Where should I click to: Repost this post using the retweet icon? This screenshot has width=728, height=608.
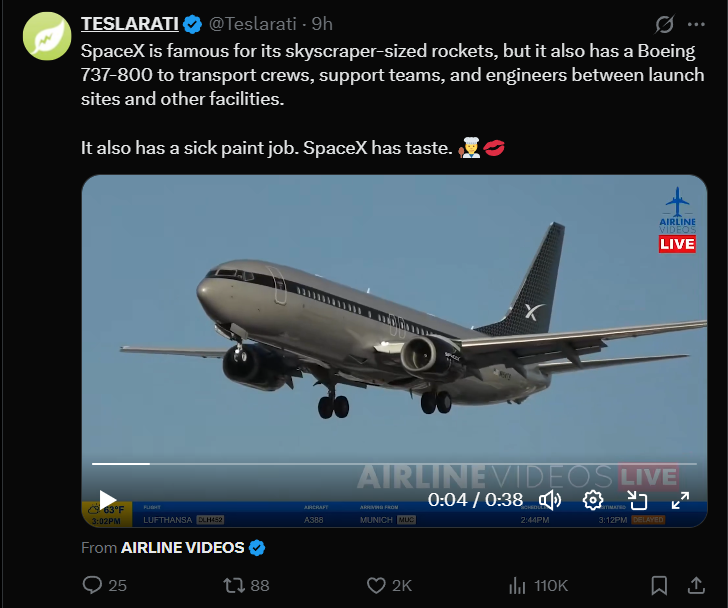(x=233, y=585)
